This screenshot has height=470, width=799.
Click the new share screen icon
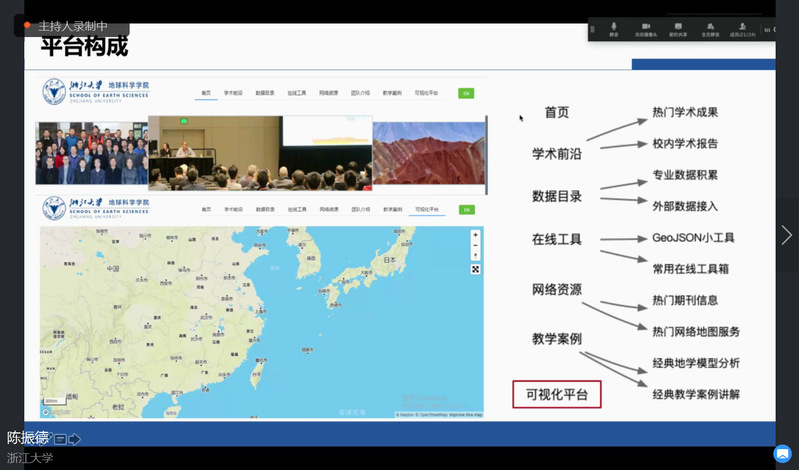[678, 29]
